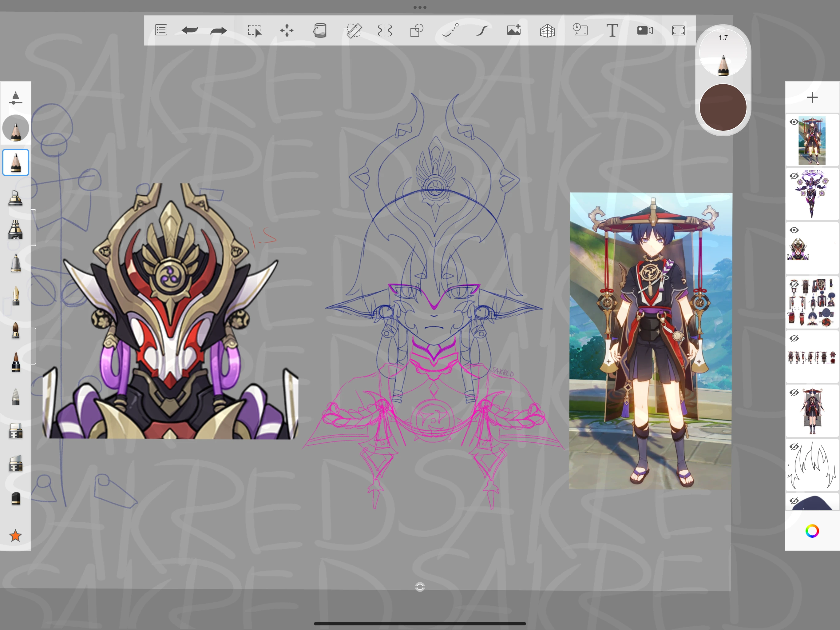Open the video recording feature
Screen dimensions: 840x630
click(x=644, y=30)
